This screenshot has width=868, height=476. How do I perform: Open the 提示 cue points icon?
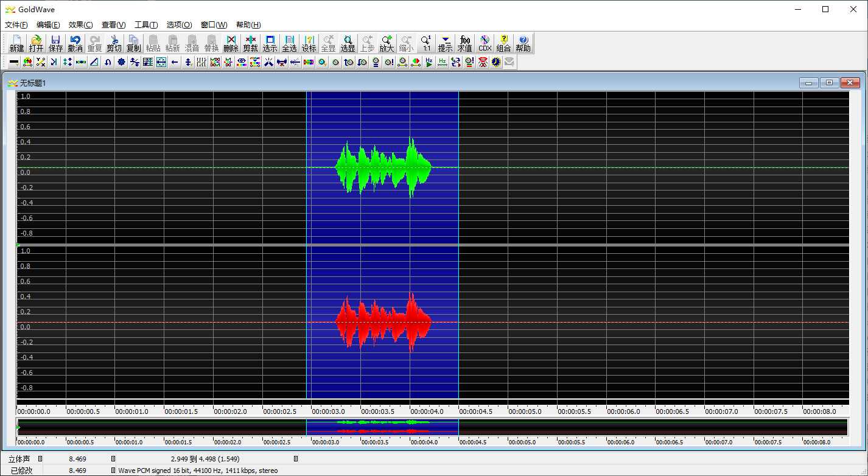tap(446, 43)
